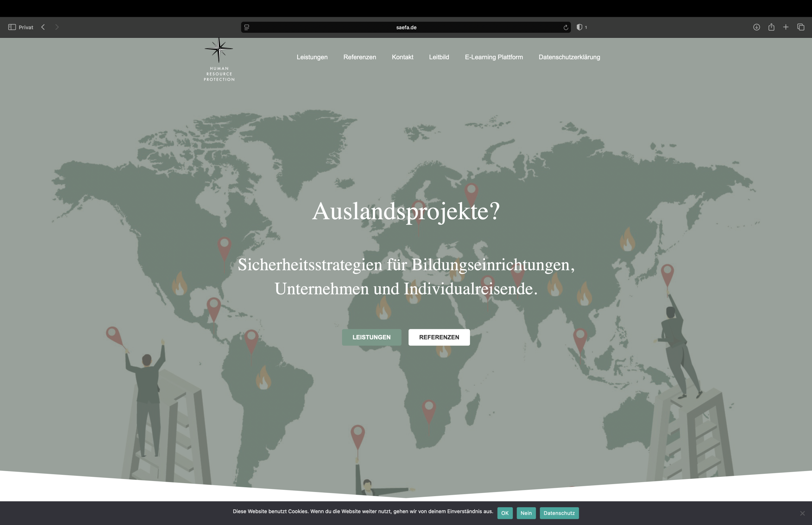
Task: Decline cookies with Nein button
Action: (x=526, y=513)
